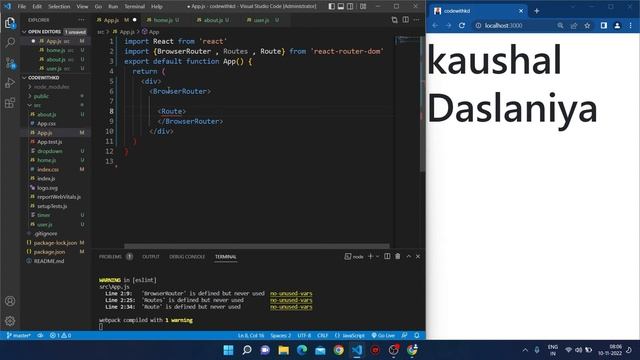Open Windows Start button on taskbar

click(x=229, y=350)
